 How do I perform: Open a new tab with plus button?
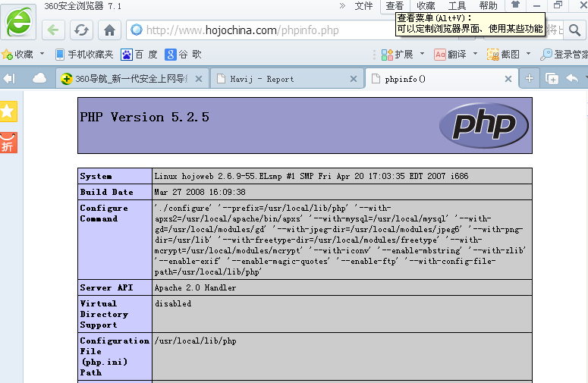tap(530, 78)
